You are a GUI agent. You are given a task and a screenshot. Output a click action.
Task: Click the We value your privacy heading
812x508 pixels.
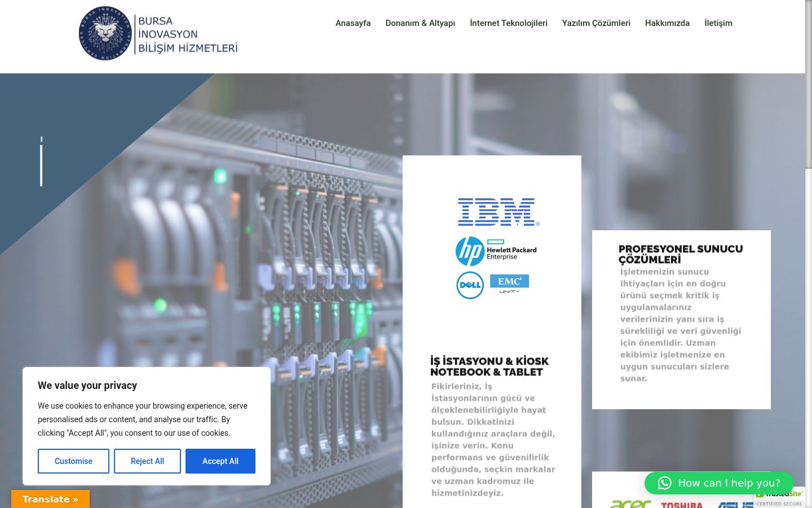[87, 386]
